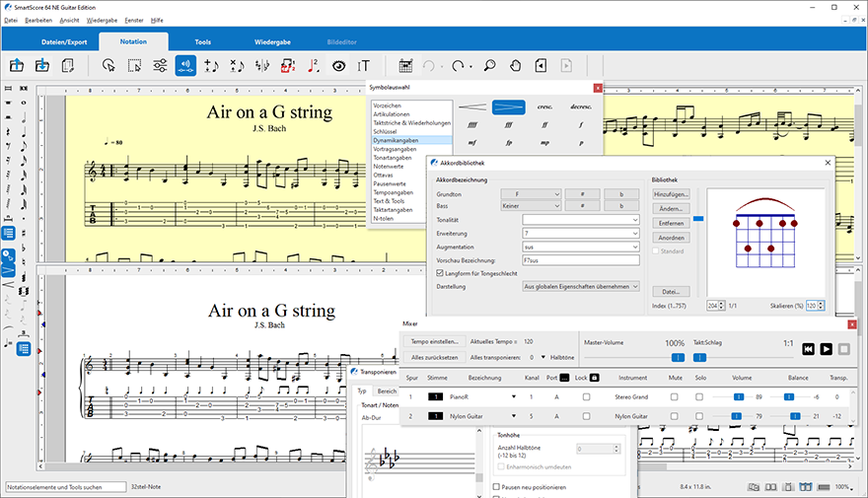Click the eye view icon in toolbar

339,66
